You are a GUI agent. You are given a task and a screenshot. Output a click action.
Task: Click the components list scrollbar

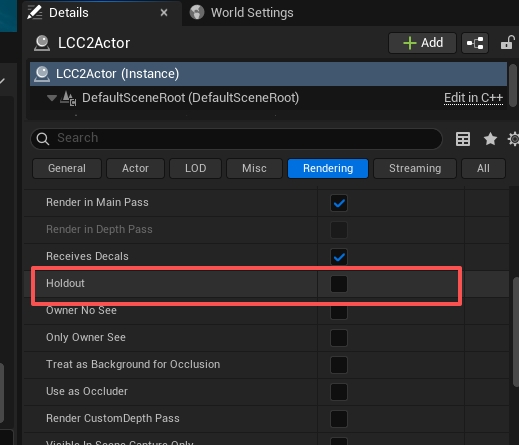(513, 86)
